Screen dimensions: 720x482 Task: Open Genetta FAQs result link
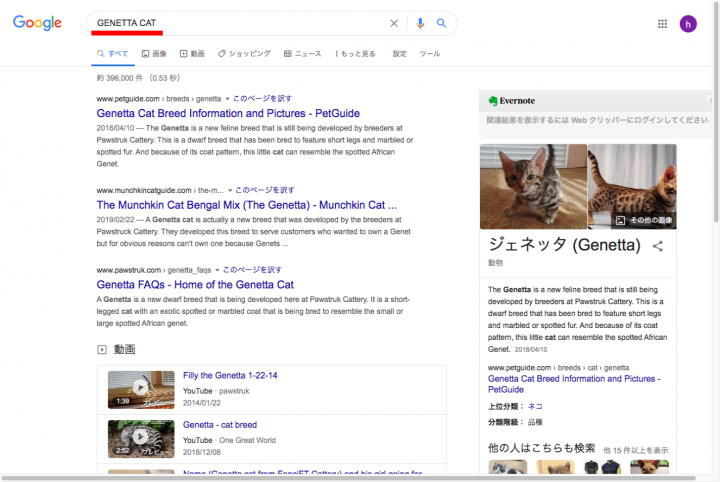click(x=195, y=285)
